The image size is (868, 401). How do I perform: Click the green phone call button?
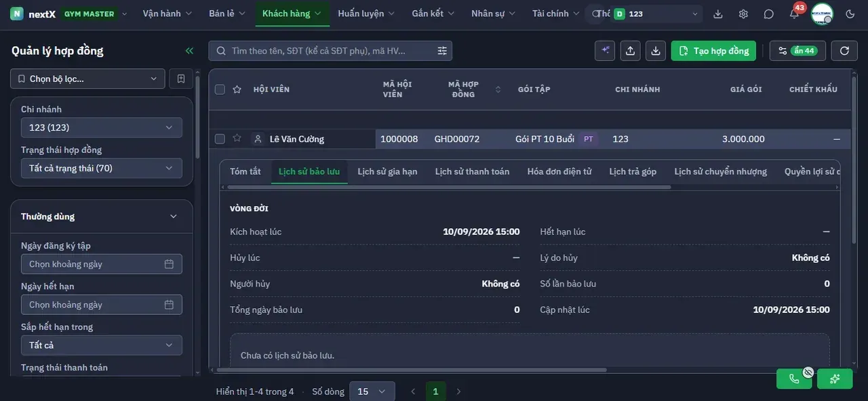(794, 379)
